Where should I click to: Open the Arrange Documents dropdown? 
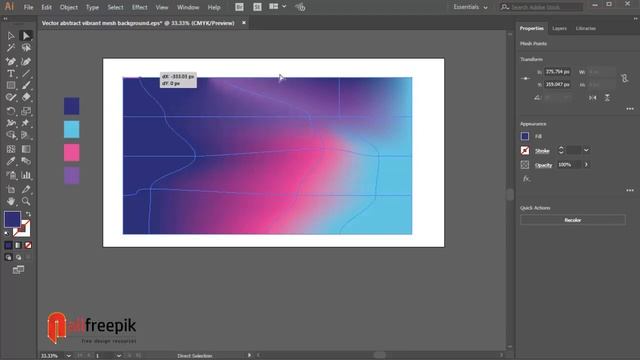coord(278,7)
